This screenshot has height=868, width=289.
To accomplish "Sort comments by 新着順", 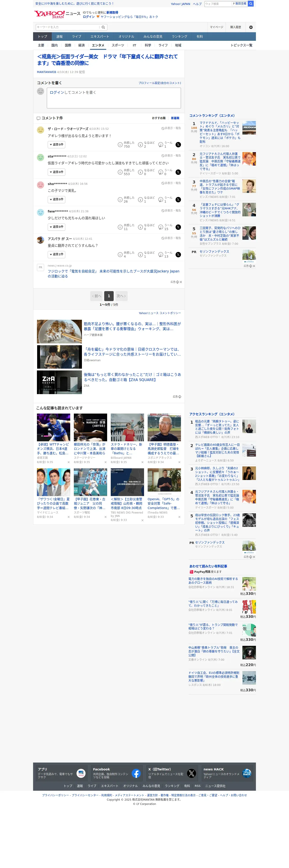I will [175, 118].
